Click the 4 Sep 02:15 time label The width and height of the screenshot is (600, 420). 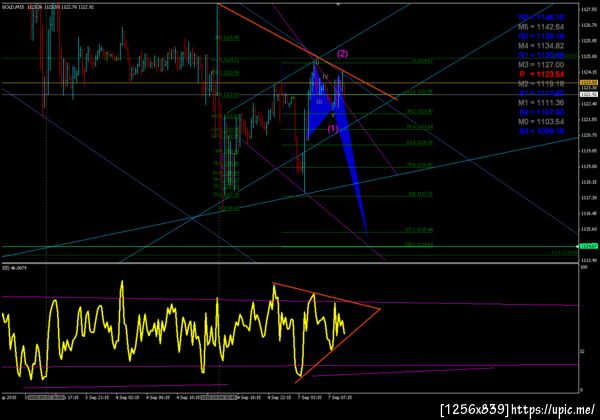click(x=128, y=397)
